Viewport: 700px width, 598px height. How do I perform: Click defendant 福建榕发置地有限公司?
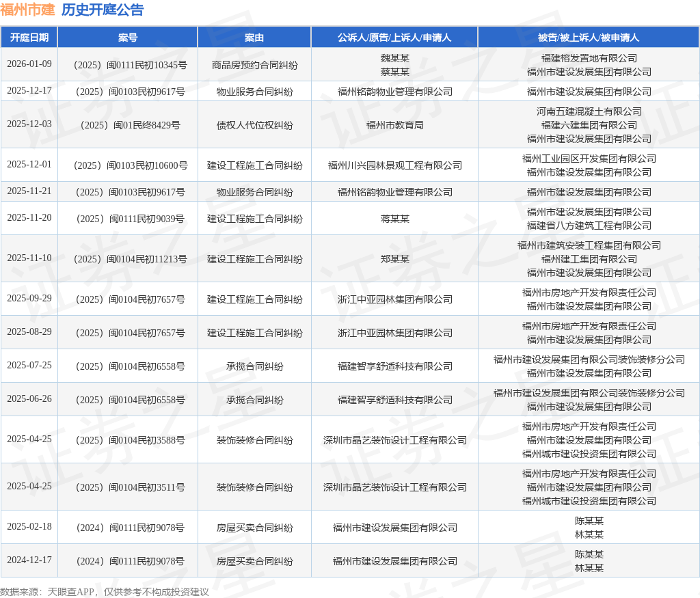pyautogui.click(x=589, y=58)
